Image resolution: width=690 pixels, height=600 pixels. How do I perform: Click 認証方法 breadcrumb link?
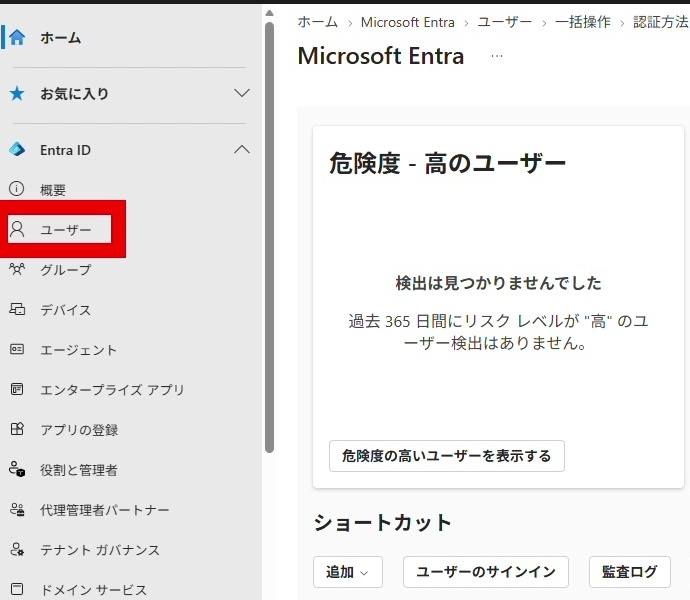(661, 22)
